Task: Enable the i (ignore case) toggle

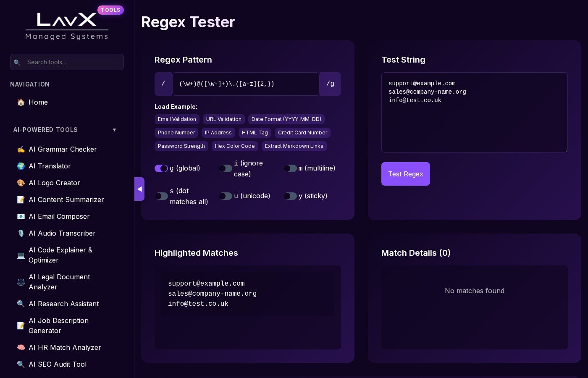Action: [226, 168]
